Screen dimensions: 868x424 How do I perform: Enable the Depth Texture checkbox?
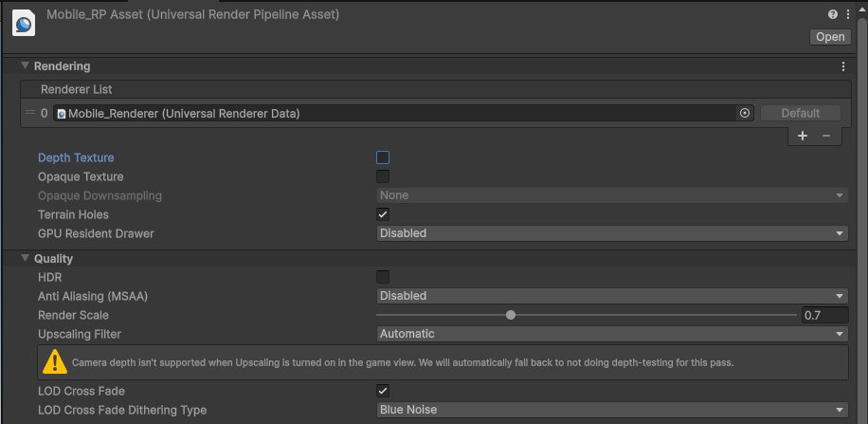click(x=383, y=157)
